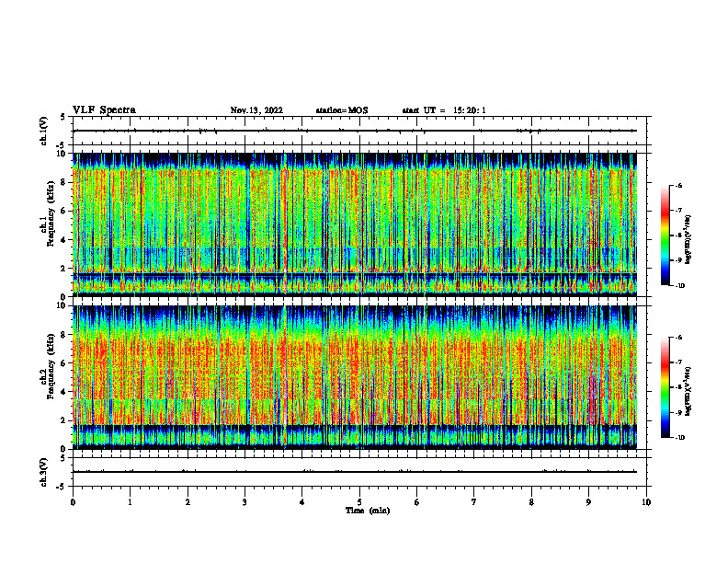
Task: Click the "-6" value atop the ch.1 colorbar
Action: [678, 186]
